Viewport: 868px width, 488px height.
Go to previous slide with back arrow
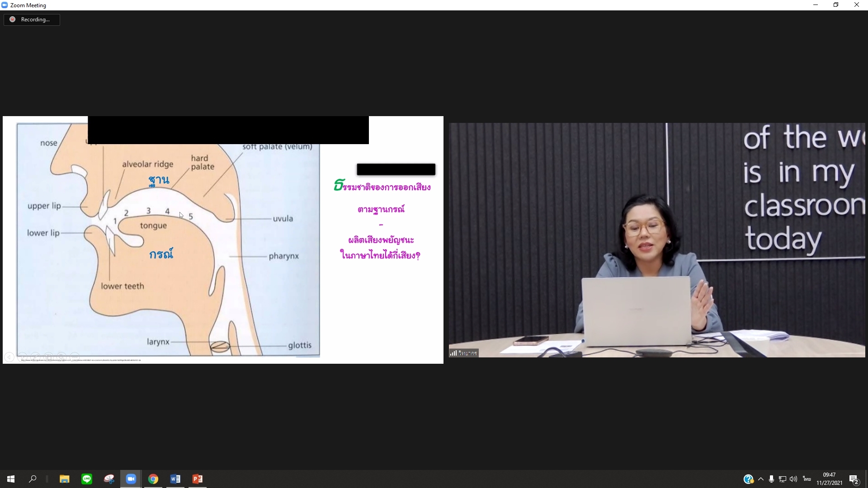point(9,357)
